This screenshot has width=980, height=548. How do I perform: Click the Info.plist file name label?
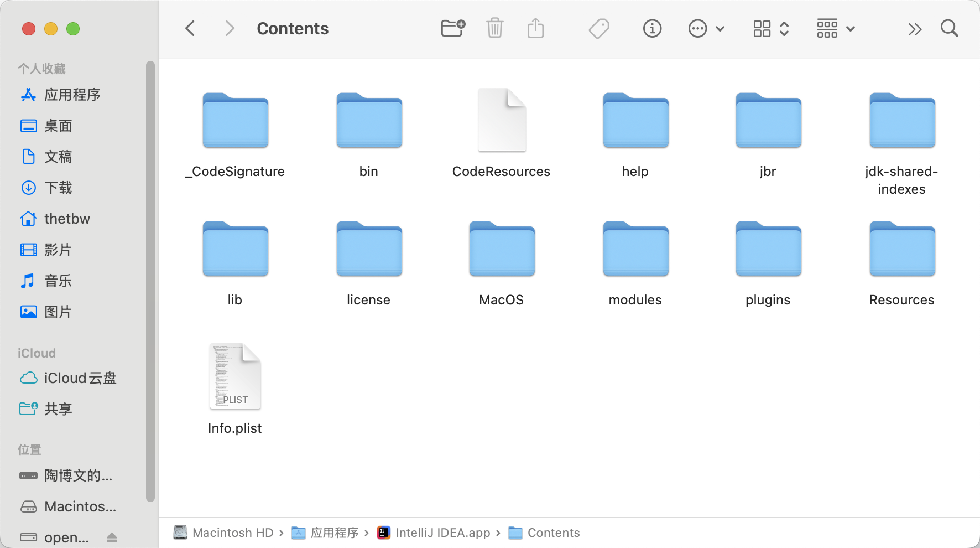[x=235, y=428]
